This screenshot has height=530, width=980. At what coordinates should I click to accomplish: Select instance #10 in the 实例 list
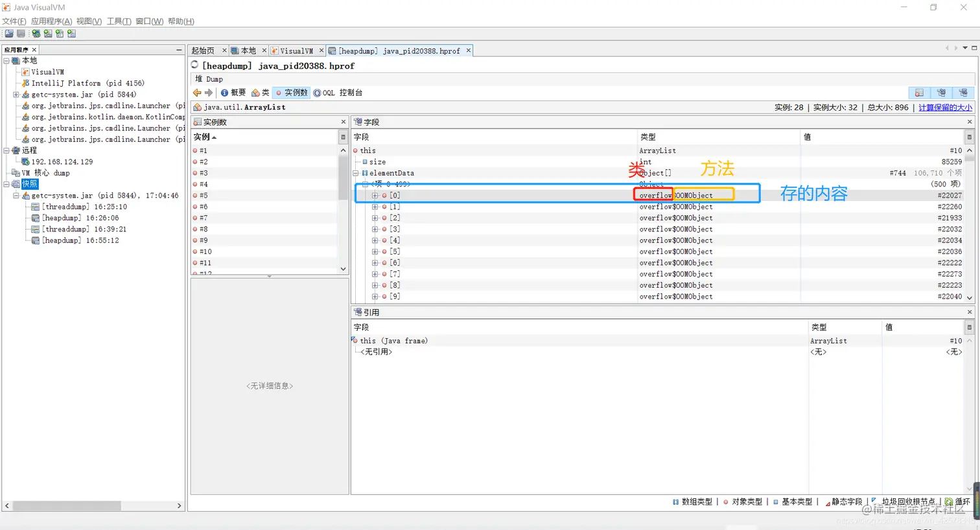click(x=264, y=252)
